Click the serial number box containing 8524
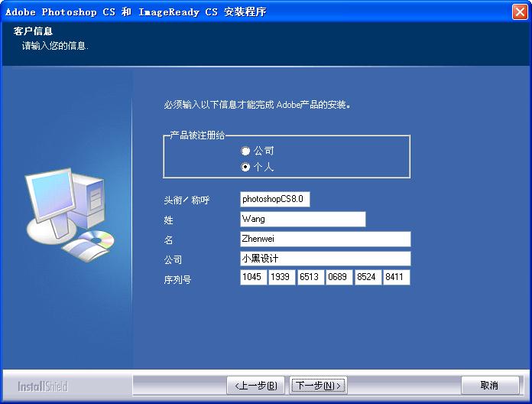The width and height of the screenshot is (532, 404). [368, 277]
